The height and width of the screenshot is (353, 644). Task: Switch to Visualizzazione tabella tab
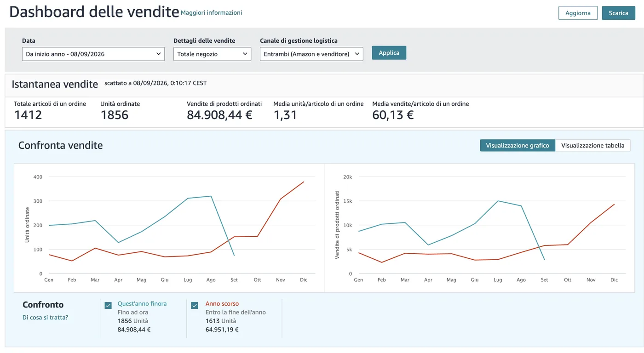pos(592,145)
